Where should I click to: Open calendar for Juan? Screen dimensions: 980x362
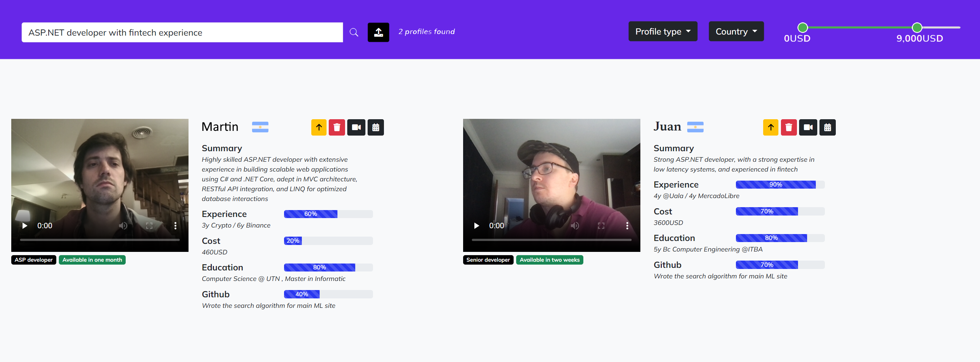tap(827, 128)
